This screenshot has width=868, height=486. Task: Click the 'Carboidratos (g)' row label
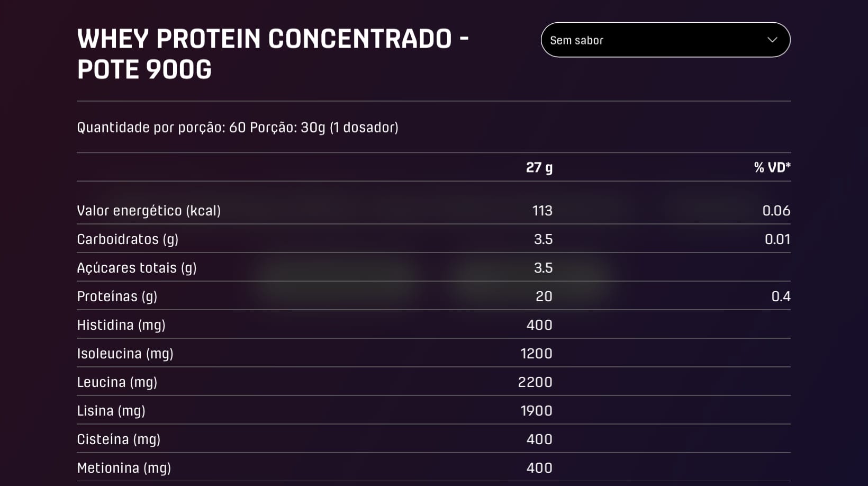[128, 239]
